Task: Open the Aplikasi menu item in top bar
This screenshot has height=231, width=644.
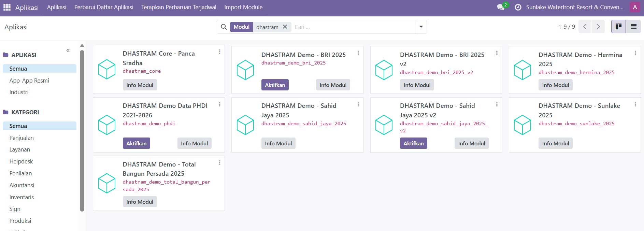Action: pyautogui.click(x=57, y=7)
